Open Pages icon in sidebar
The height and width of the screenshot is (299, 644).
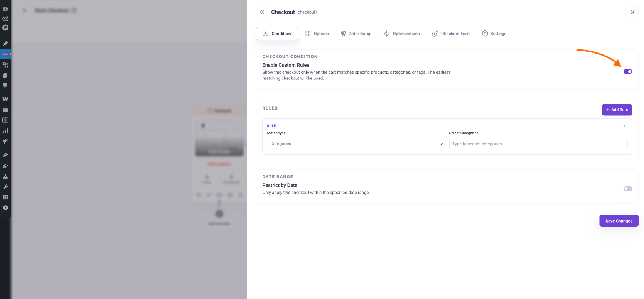click(x=5, y=75)
